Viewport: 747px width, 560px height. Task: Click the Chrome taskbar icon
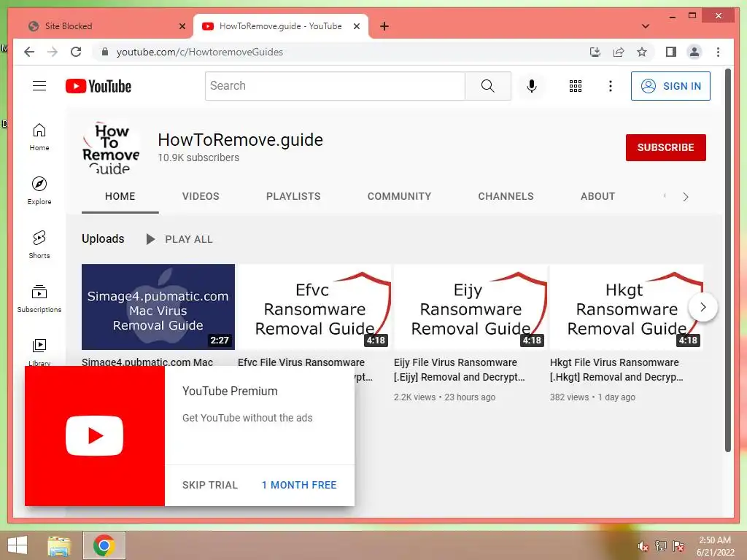[104, 545]
